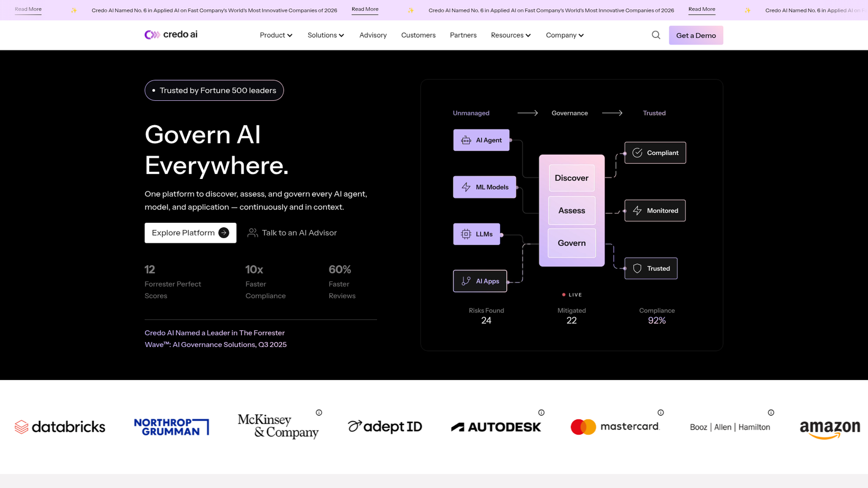Click the Databricks logo in carousel

(x=60, y=427)
